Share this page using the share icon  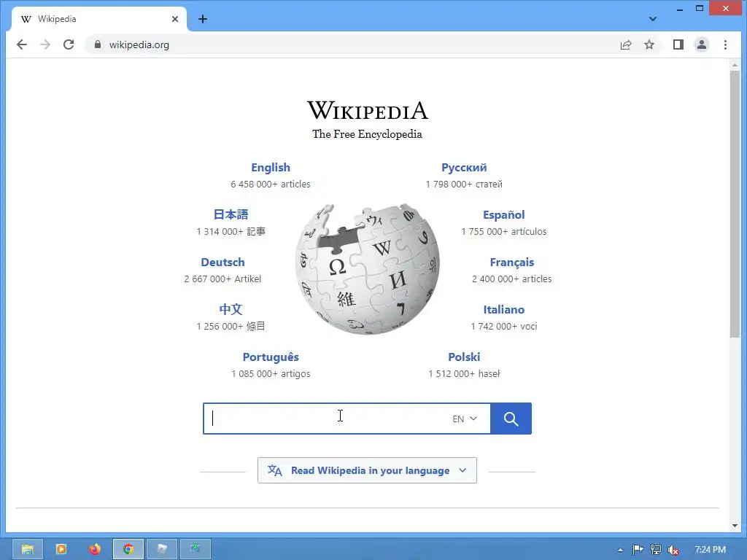625,44
